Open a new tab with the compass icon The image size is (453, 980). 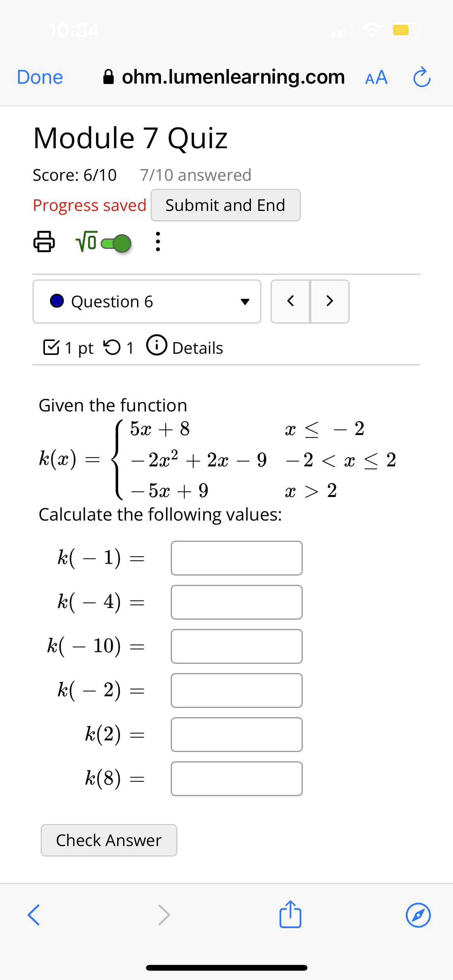[419, 914]
